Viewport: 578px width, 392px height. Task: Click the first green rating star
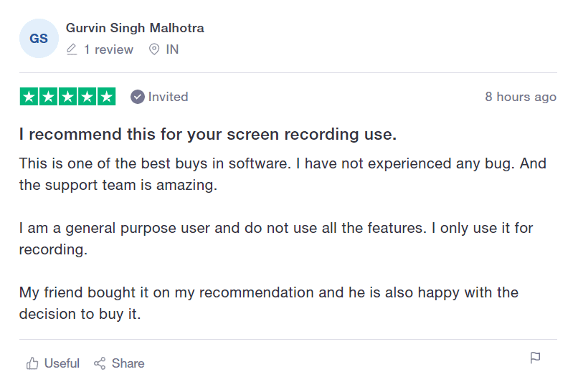(x=29, y=97)
